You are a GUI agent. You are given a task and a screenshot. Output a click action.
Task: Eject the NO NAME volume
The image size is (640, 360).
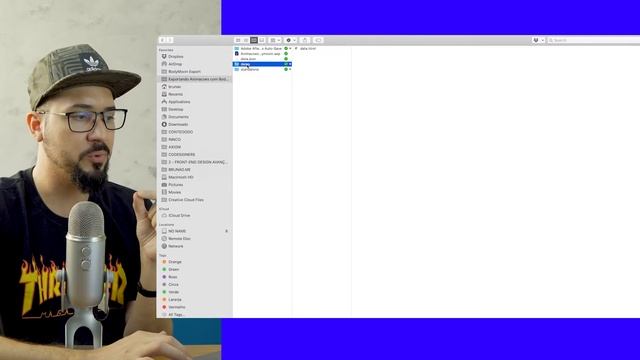pyautogui.click(x=227, y=231)
